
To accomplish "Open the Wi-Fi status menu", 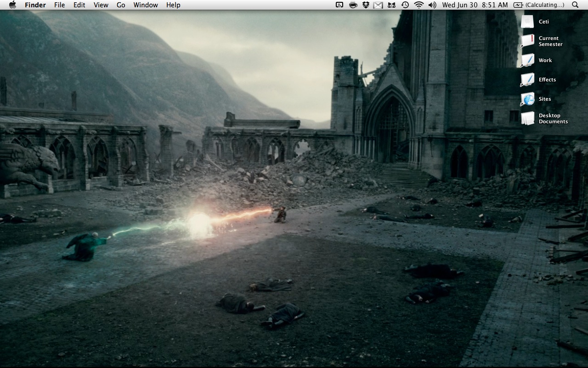I will 418,5.
